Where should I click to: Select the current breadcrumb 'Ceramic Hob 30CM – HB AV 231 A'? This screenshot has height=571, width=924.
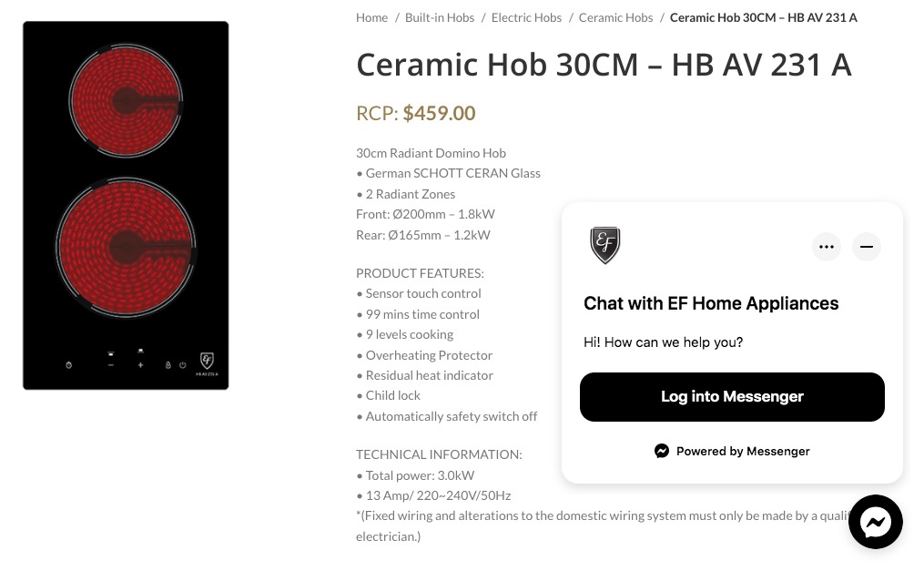pos(764,16)
